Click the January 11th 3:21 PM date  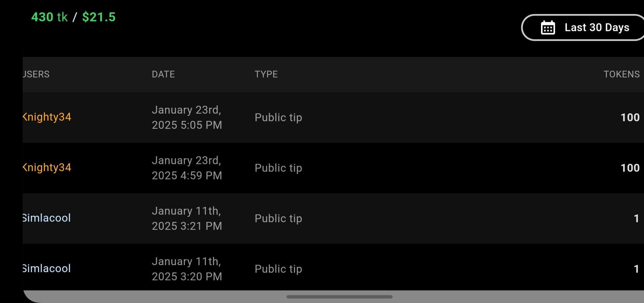(186, 218)
